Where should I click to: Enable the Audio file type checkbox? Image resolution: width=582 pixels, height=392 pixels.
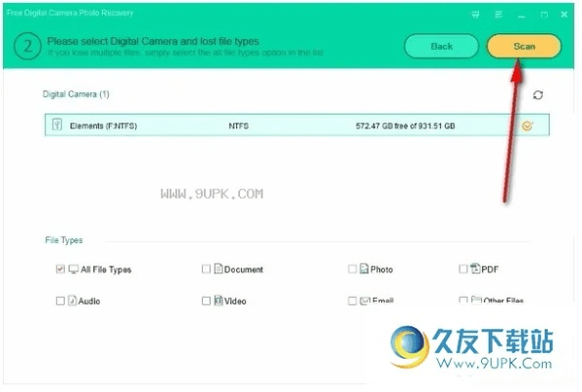(60, 301)
